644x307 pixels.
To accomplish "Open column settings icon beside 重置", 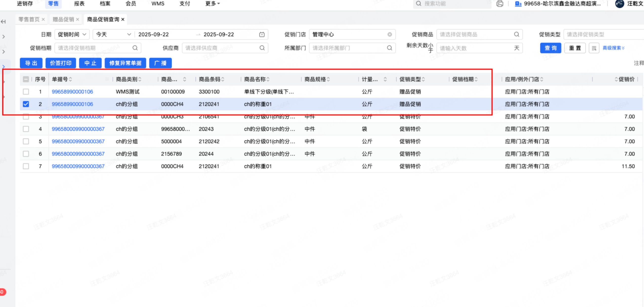I will 594,48.
